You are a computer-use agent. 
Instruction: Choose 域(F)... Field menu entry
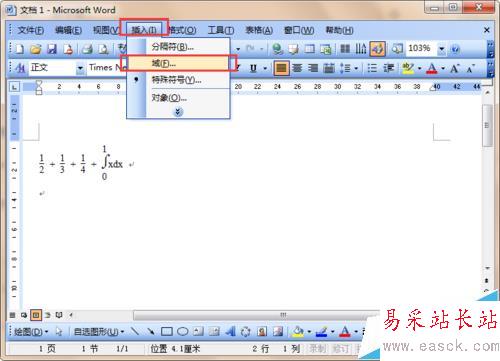point(178,63)
